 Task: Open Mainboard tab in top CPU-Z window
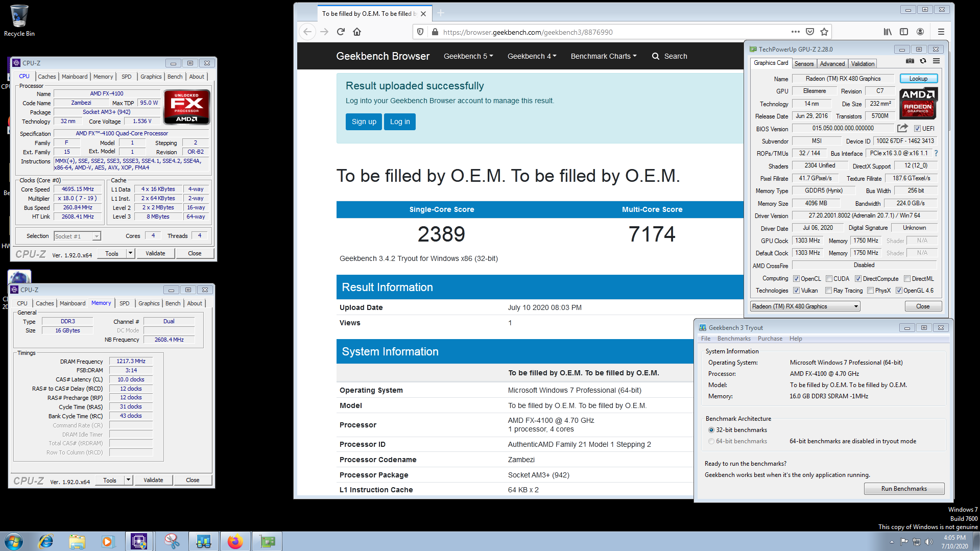point(75,77)
